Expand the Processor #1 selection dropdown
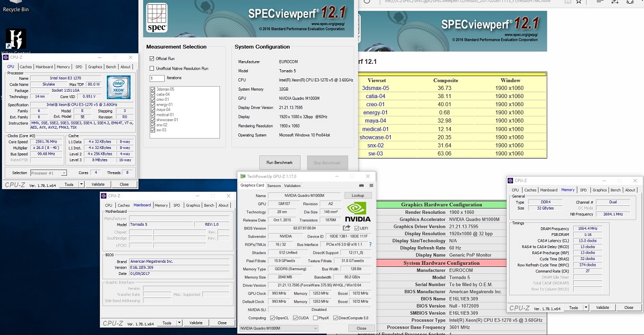Image resolution: width=644 pixels, height=335 pixels. [64, 173]
